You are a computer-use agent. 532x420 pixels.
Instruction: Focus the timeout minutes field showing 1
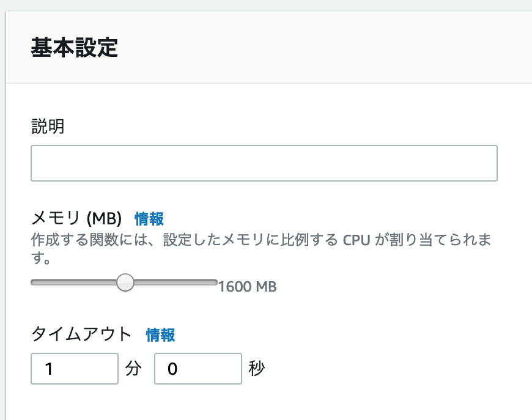(x=74, y=369)
